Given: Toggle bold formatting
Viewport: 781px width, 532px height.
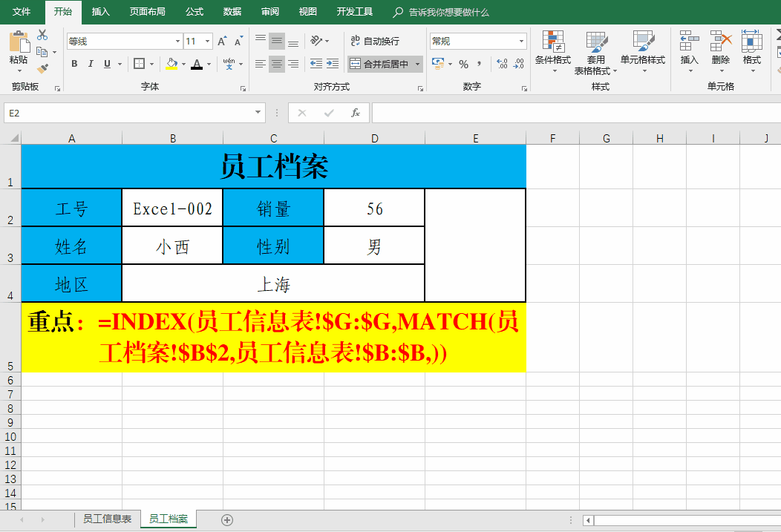Looking at the screenshot, I should click(74, 64).
